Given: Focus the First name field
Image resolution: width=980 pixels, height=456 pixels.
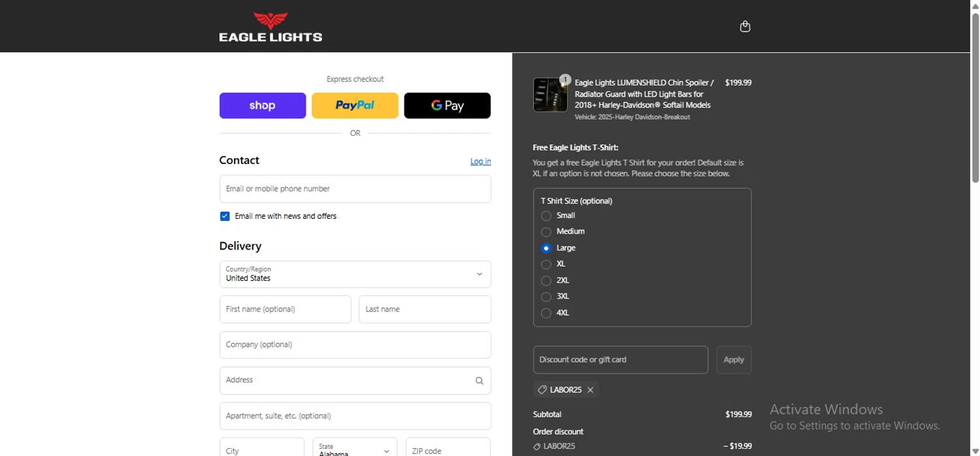Looking at the screenshot, I should point(286,309).
